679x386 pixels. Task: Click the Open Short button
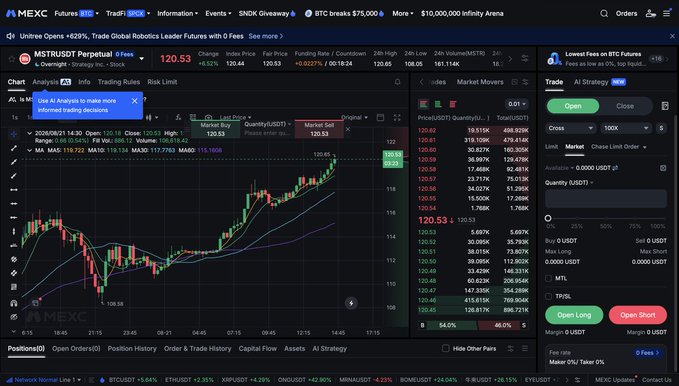tap(637, 315)
